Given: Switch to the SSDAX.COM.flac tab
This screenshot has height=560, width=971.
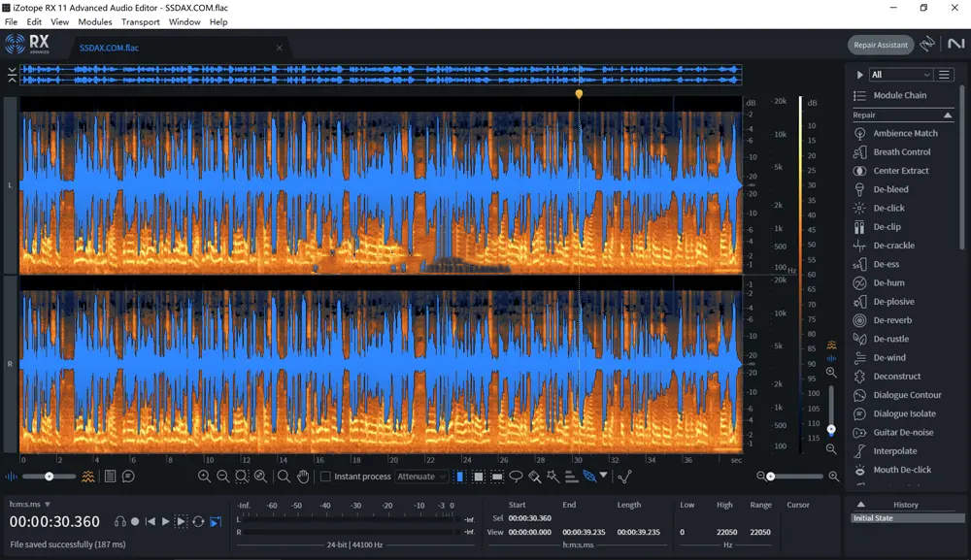Looking at the screenshot, I should (x=109, y=48).
